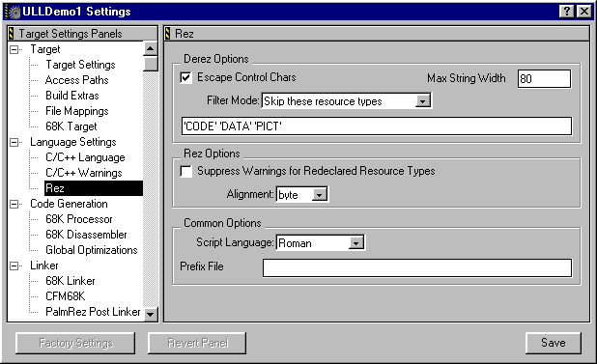Click the Revert Panel button
This screenshot has height=364, width=597.
coord(197,343)
